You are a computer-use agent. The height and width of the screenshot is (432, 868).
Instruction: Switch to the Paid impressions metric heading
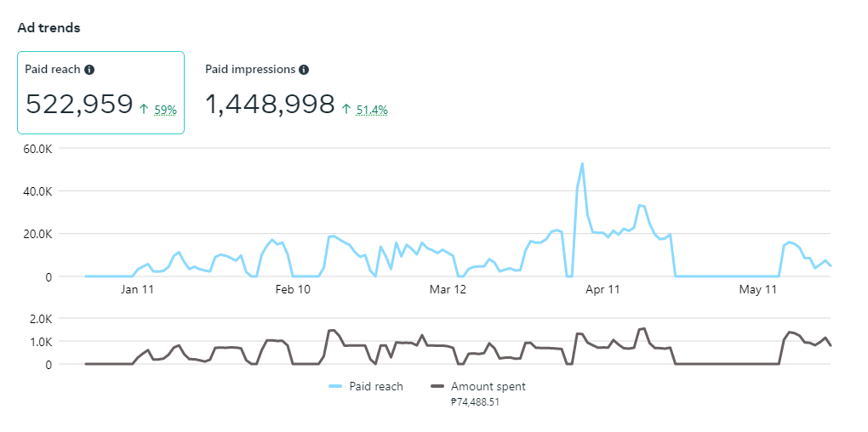click(x=250, y=70)
